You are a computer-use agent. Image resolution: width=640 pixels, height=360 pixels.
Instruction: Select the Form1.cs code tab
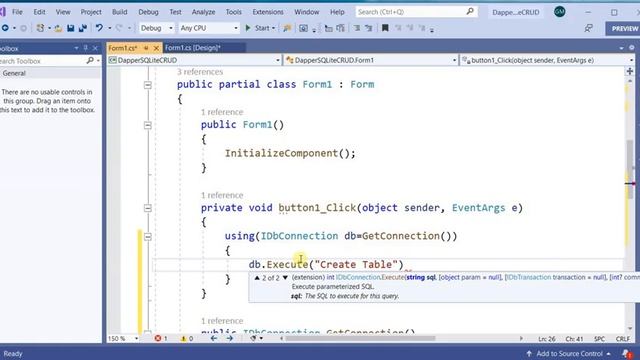123,48
